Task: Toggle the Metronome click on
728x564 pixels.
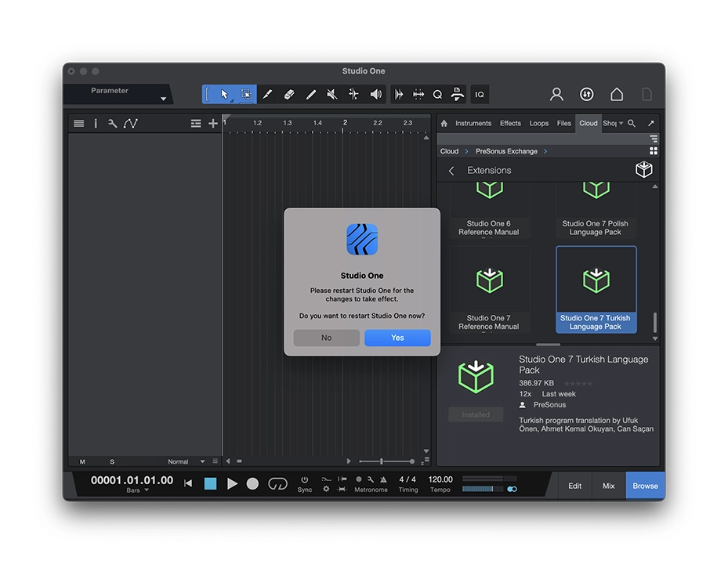Action: click(359, 479)
